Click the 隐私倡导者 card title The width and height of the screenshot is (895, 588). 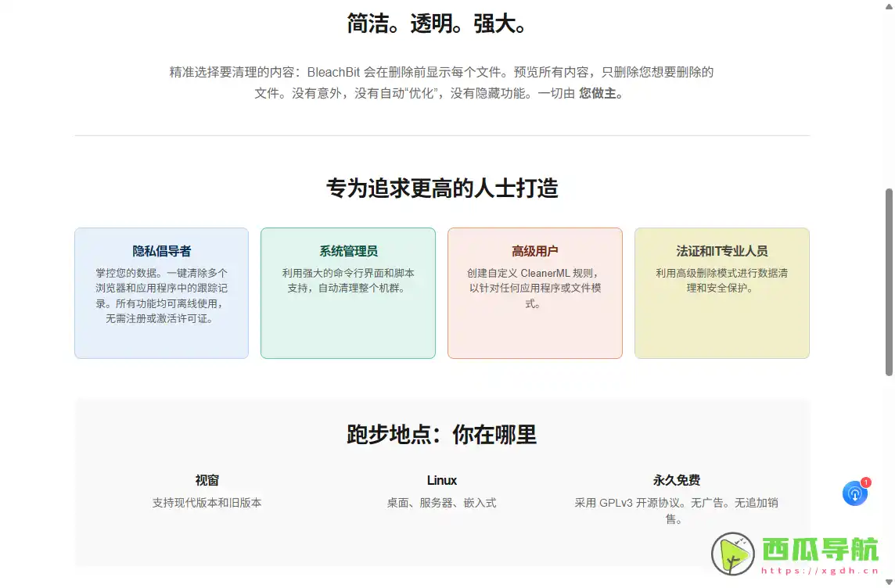point(161,251)
